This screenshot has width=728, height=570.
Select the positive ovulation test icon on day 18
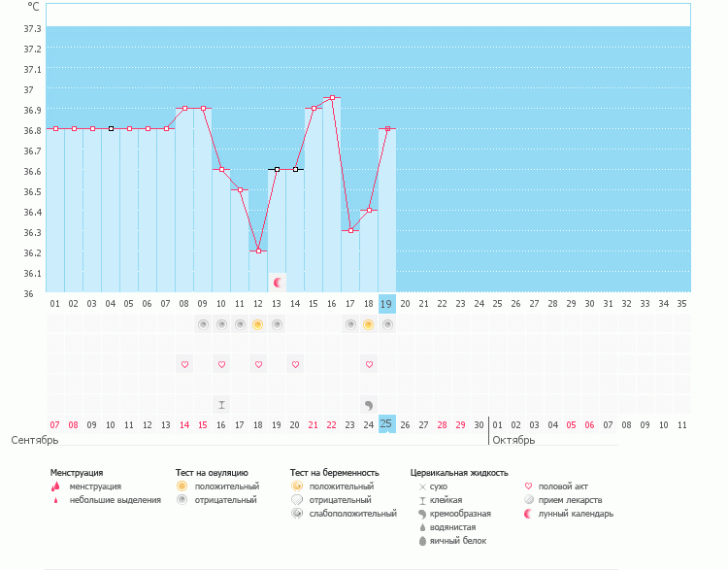tap(369, 324)
